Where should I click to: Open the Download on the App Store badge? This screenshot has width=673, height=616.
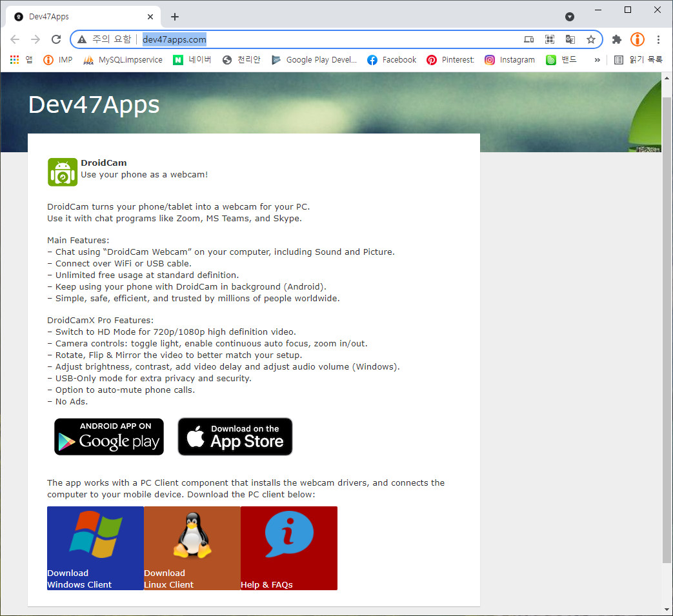[x=236, y=437]
